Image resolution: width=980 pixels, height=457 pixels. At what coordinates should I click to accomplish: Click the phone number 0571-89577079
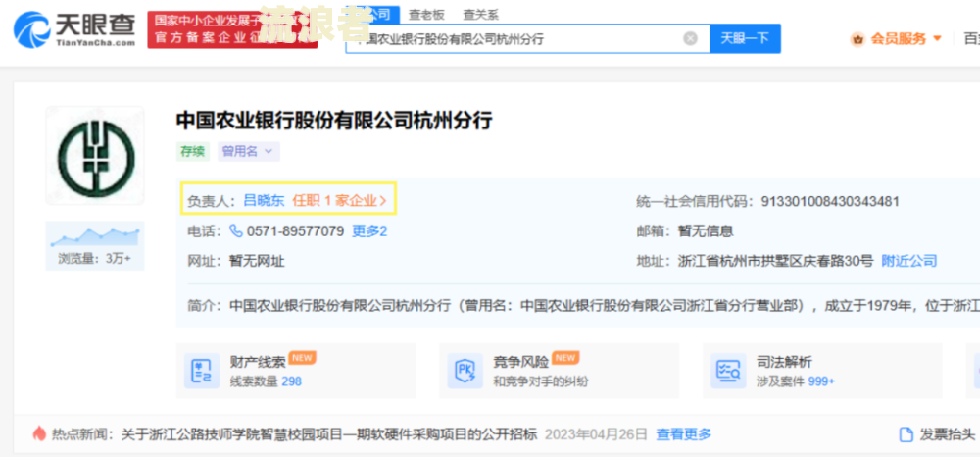[296, 231]
